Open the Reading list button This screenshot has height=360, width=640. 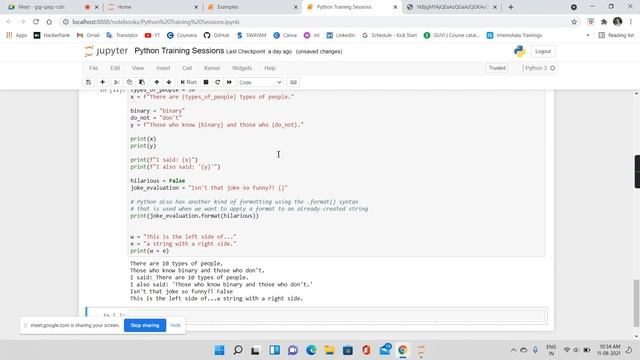(616, 36)
